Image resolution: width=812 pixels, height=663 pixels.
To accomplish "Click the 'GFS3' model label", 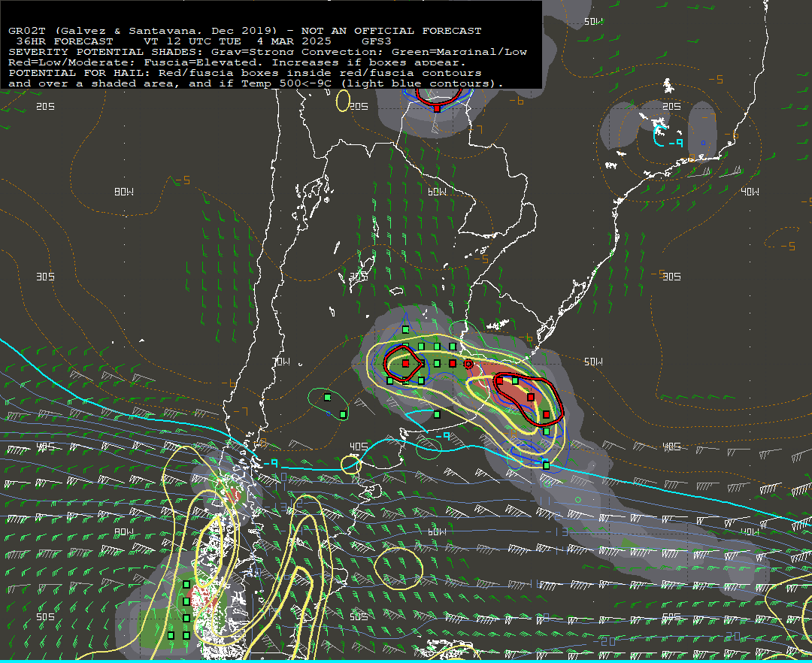I will click(377, 41).
